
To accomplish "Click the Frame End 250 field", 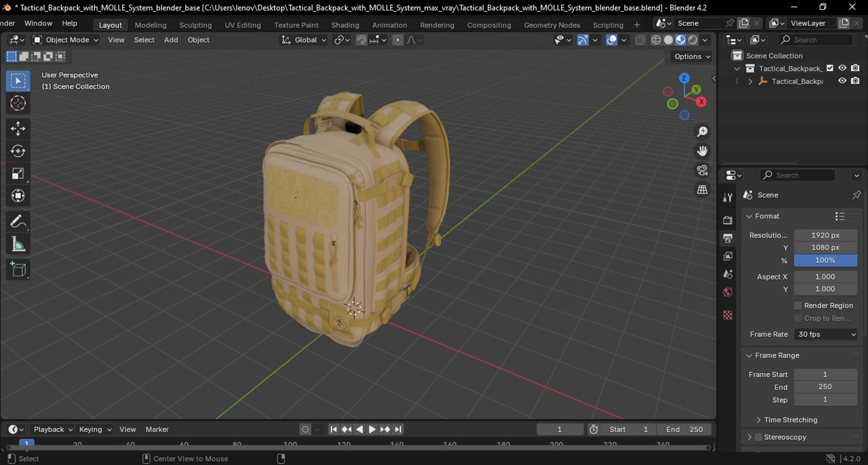I will 826,387.
